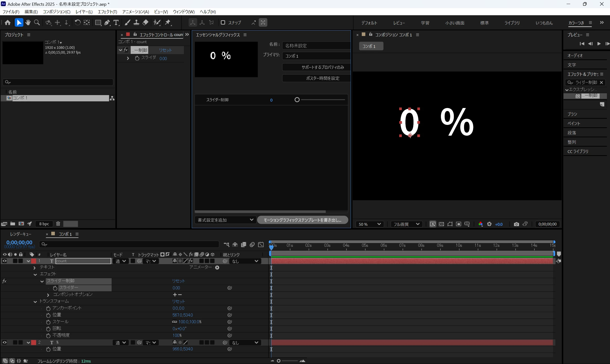This screenshot has width=610, height=364.
Task: Open the 50% magnification dropdown
Action: [370, 224]
